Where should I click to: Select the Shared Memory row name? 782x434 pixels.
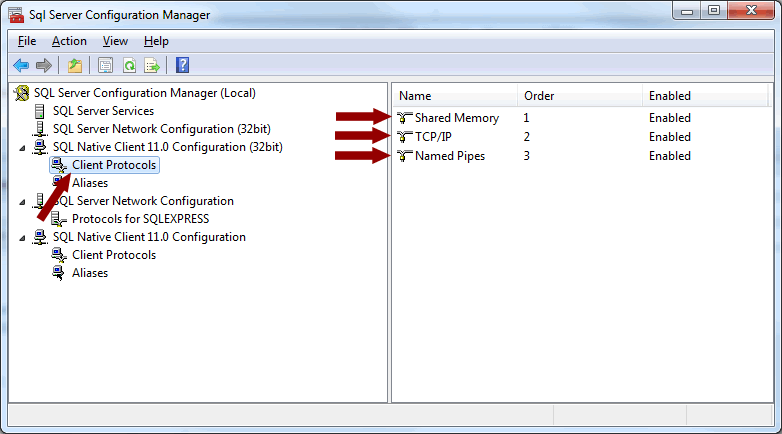coord(457,118)
